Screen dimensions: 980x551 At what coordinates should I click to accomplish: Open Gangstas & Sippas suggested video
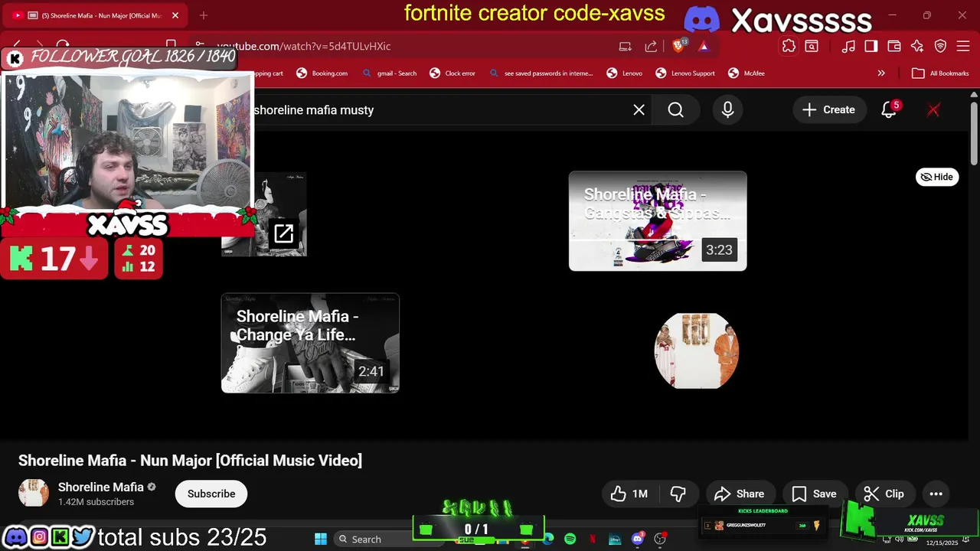pyautogui.click(x=658, y=220)
